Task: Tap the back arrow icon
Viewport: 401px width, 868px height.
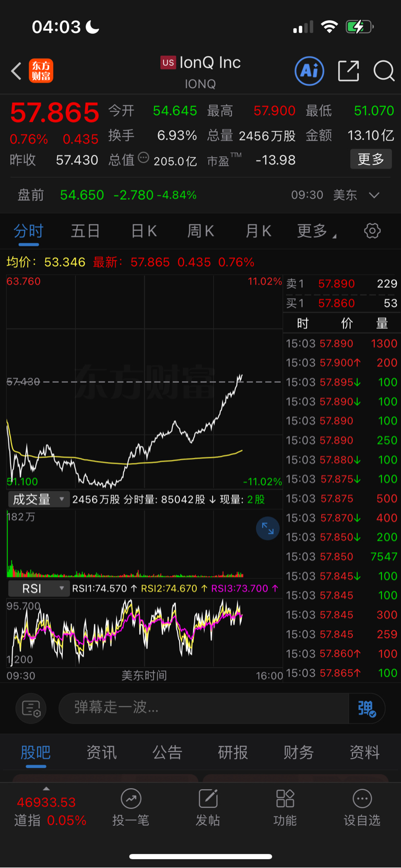Action: (x=16, y=71)
